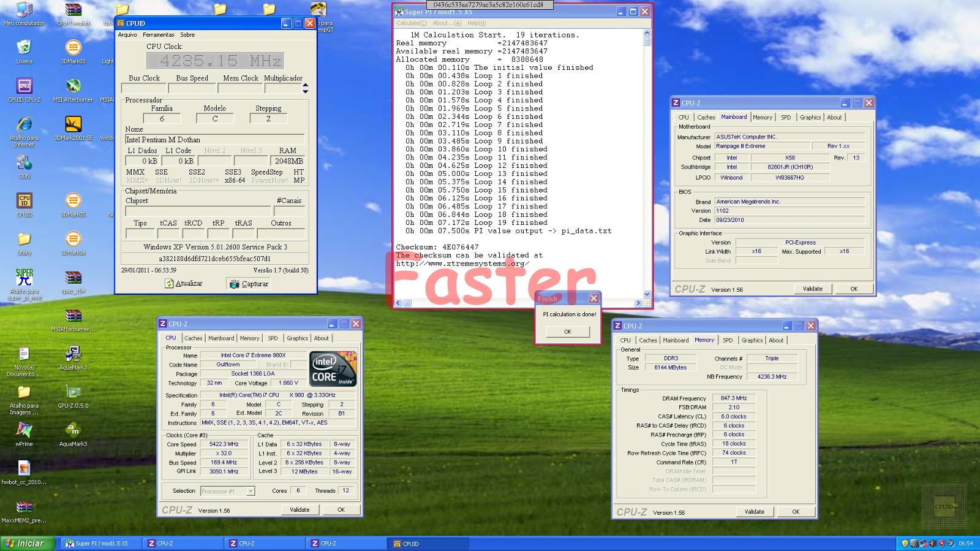Click Intel Core i7 logo in CPU-Z
This screenshot has width=980, height=551.
(x=333, y=368)
